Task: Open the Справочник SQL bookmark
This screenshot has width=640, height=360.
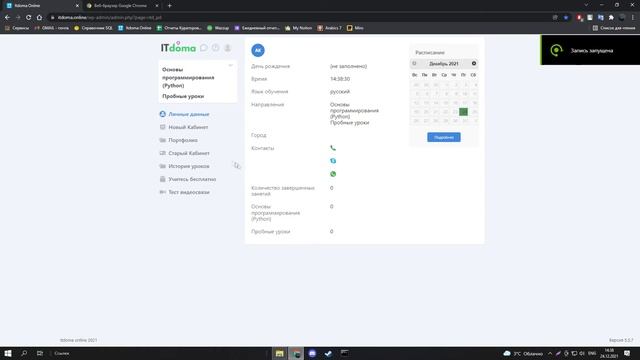Action: tap(93, 28)
